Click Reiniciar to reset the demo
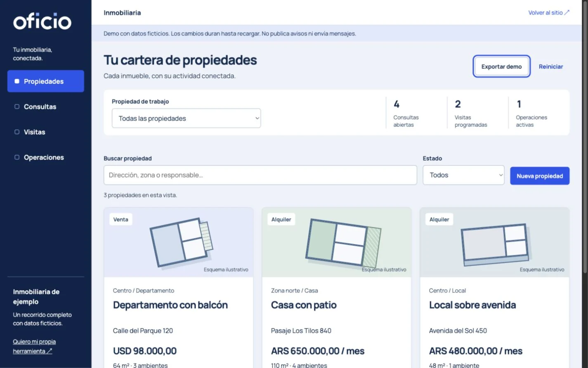Image resolution: width=588 pixels, height=368 pixels. pos(550,66)
